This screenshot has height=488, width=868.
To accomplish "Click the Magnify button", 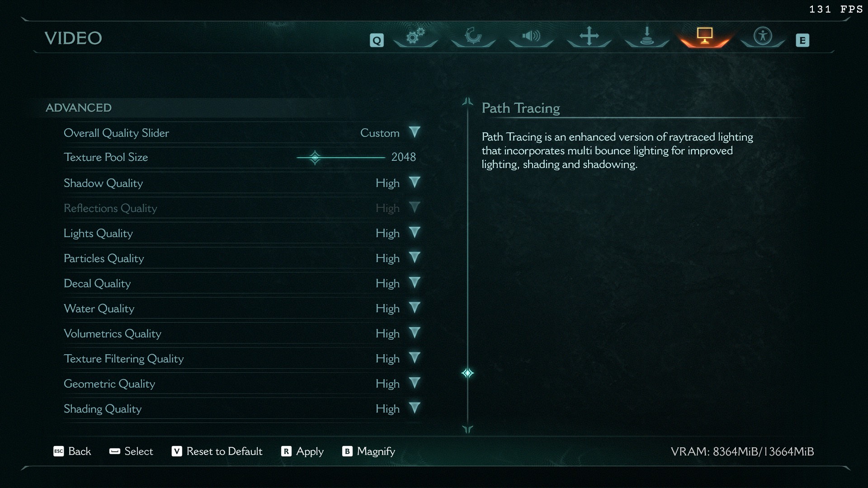I will pos(368,451).
